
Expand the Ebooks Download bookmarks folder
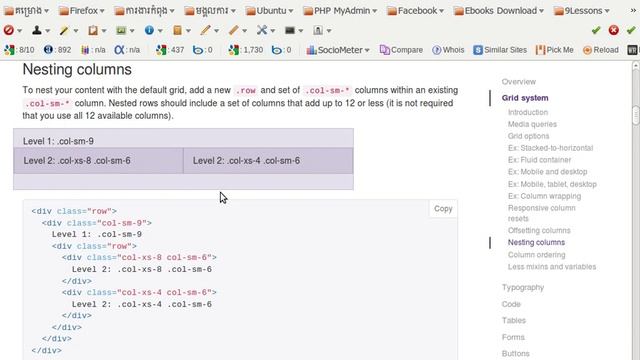tap(499, 11)
